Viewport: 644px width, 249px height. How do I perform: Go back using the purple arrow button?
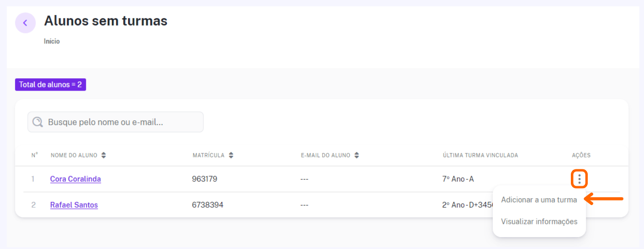(25, 23)
